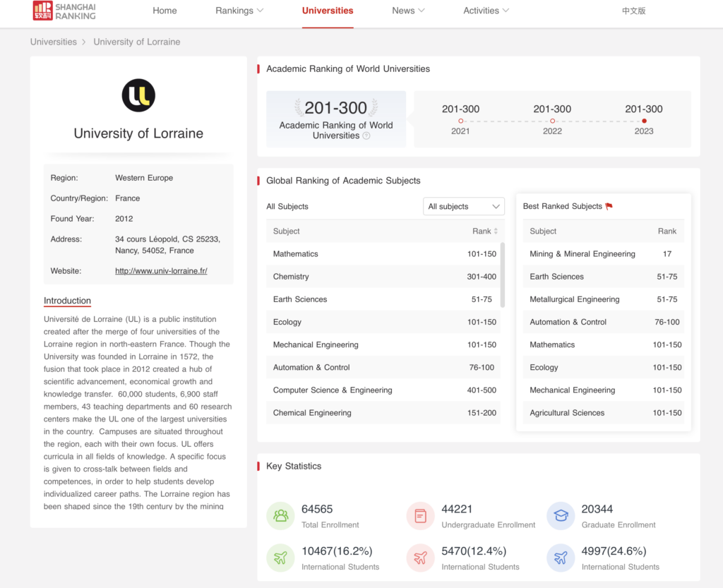Open the univ-lorraine.fr website link
Image resolution: width=723 pixels, height=588 pixels.
[x=161, y=271]
